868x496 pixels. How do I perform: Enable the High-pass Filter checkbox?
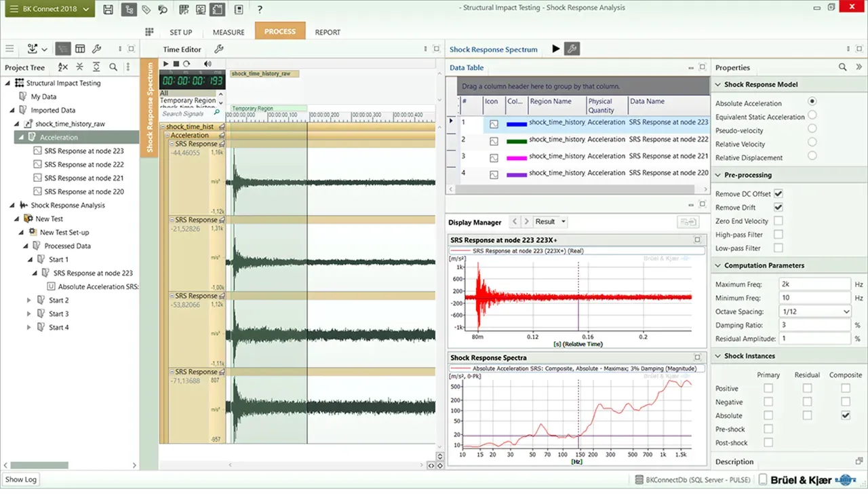[778, 234]
